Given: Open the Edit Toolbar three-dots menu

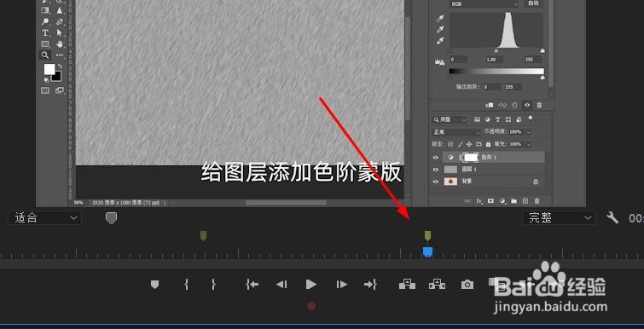Looking at the screenshot, I should [x=60, y=55].
